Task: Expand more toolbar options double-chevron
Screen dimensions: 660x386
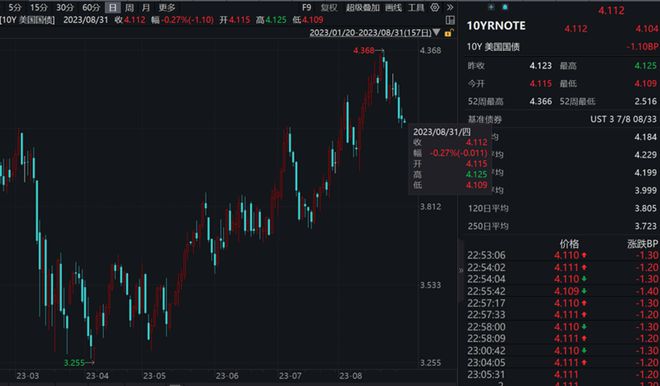Action: (x=450, y=7)
